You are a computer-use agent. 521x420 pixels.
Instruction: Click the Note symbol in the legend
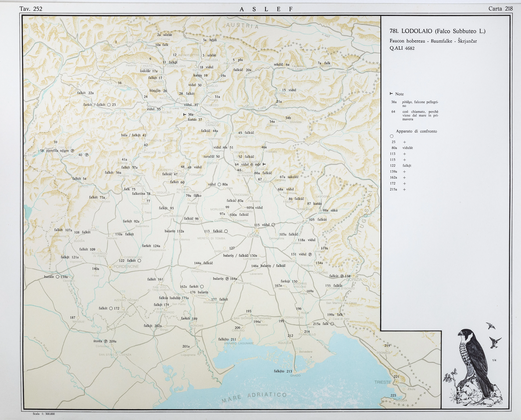391,94
